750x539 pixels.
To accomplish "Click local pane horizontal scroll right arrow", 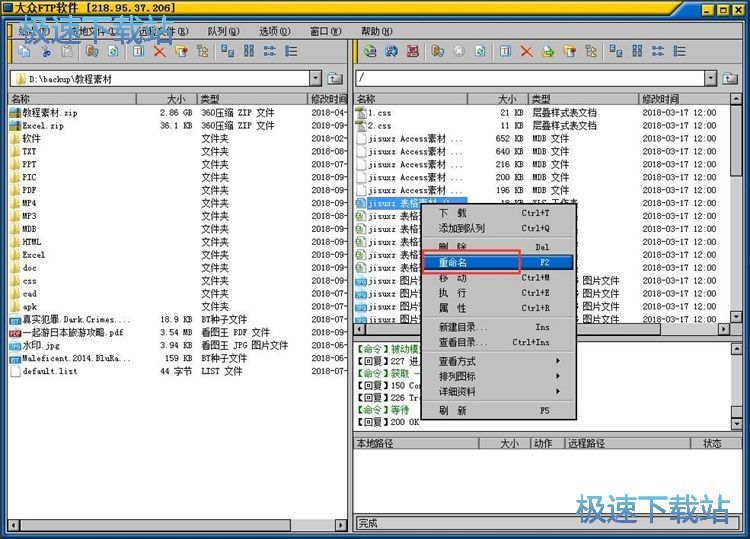I will [341, 525].
